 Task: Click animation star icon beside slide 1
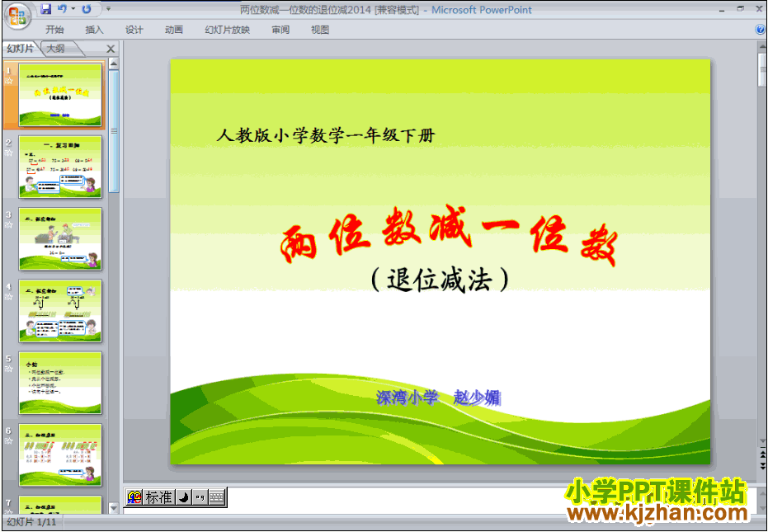(x=9, y=81)
